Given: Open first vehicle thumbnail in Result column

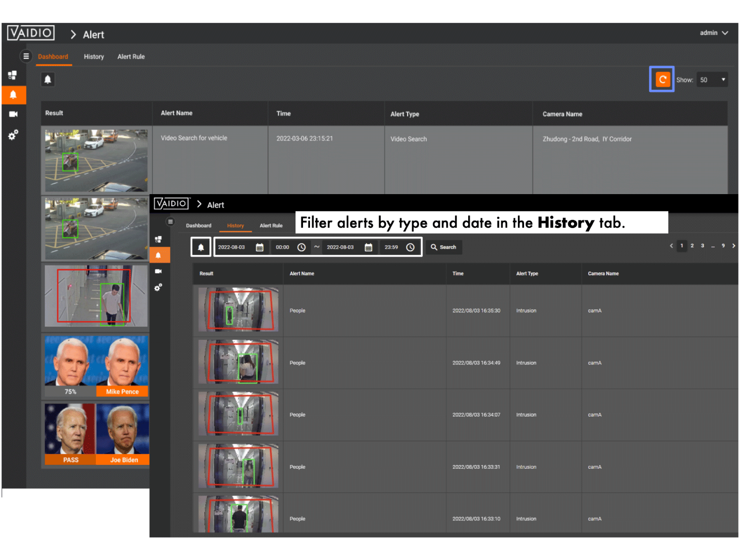Looking at the screenshot, I should (96, 161).
